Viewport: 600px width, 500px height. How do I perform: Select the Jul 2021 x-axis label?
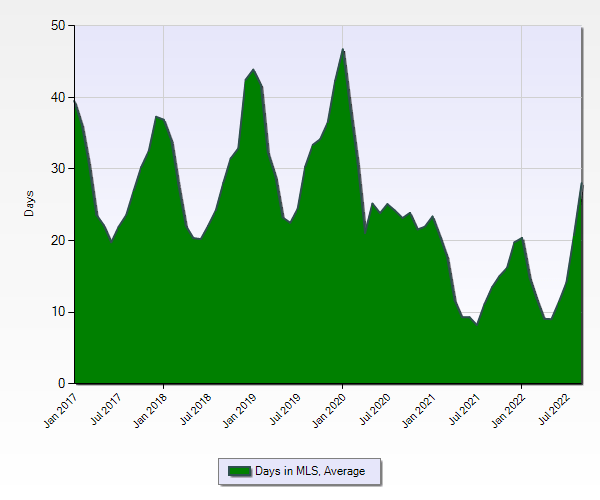(x=466, y=409)
